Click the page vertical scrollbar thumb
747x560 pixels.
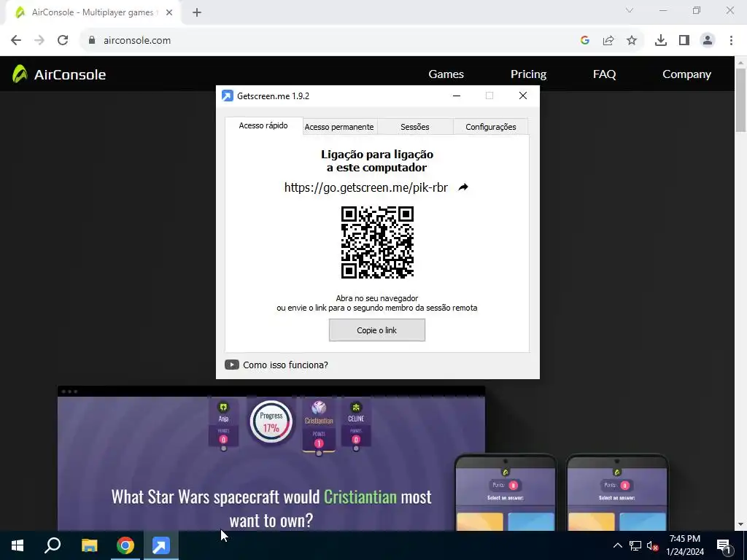[x=741, y=100]
